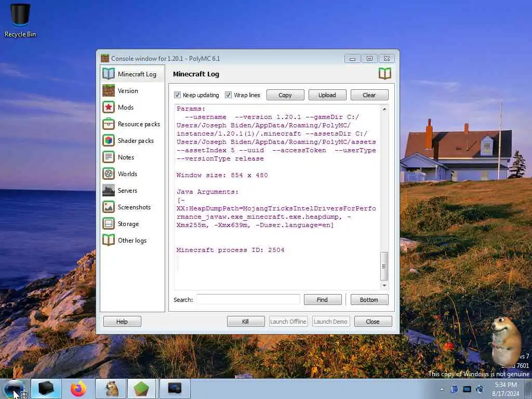Launch Firefox from the taskbar
Screen dimensions: 532x399
click(78, 389)
